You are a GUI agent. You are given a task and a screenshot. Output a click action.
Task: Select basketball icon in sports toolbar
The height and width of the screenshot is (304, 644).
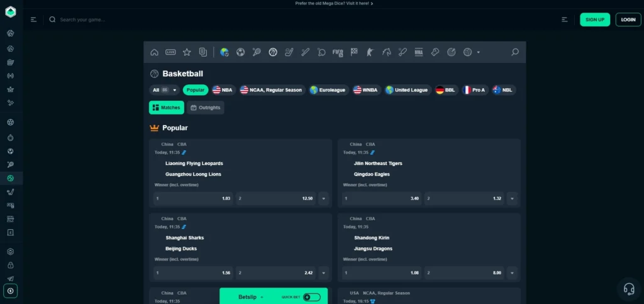(273, 52)
